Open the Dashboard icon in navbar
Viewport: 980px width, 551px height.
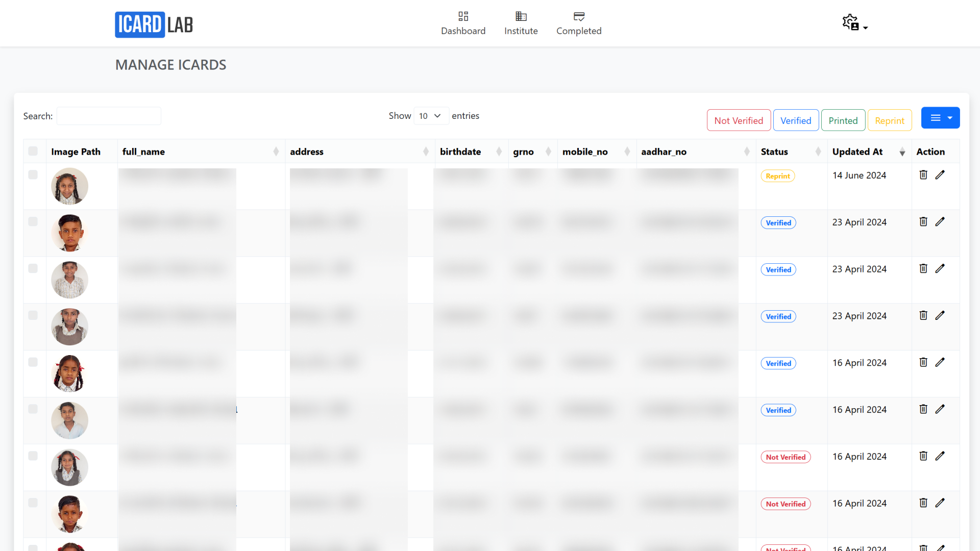click(x=463, y=16)
